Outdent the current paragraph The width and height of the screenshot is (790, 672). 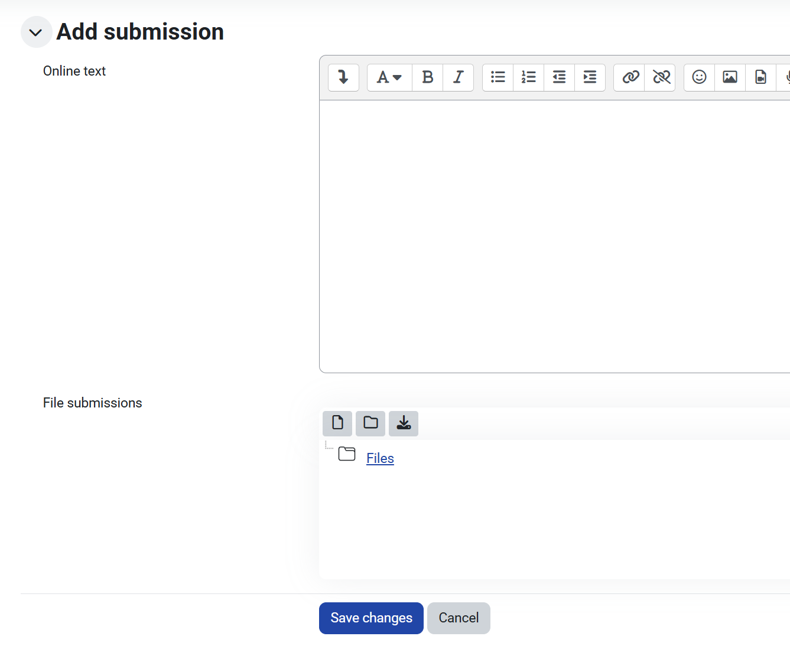click(x=559, y=77)
